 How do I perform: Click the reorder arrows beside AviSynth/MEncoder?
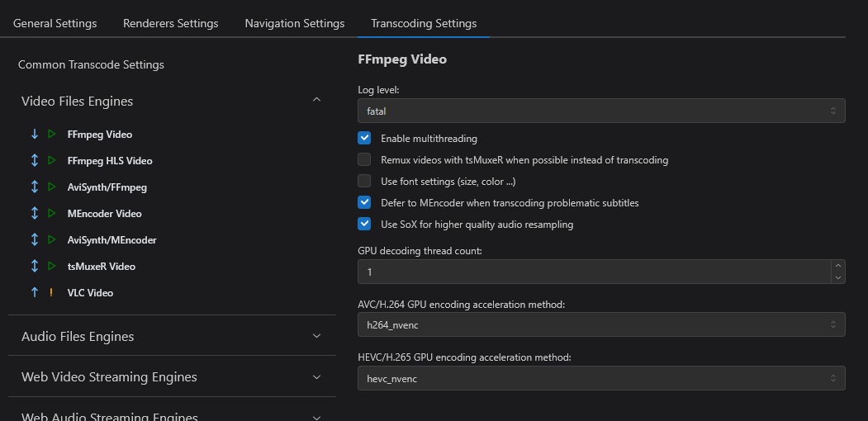pyautogui.click(x=35, y=240)
